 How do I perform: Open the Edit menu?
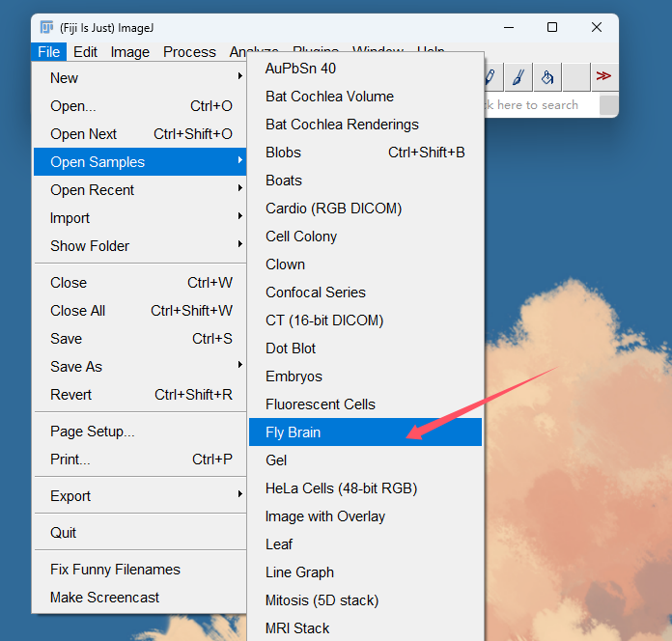pos(85,52)
